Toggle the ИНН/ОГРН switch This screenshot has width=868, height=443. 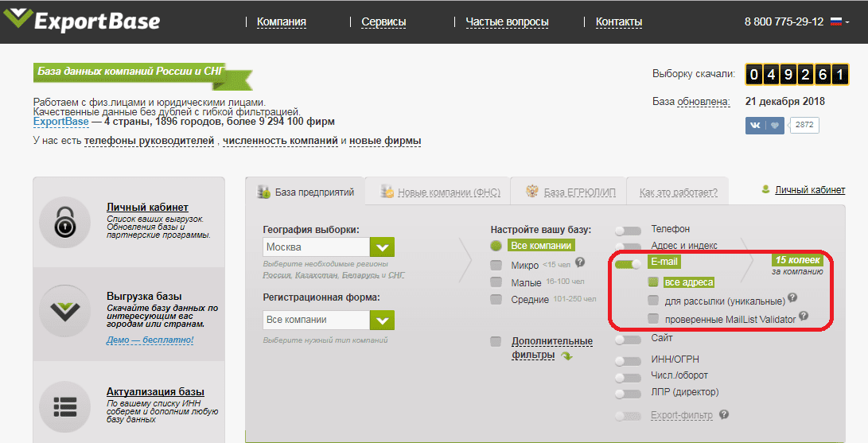(x=628, y=361)
